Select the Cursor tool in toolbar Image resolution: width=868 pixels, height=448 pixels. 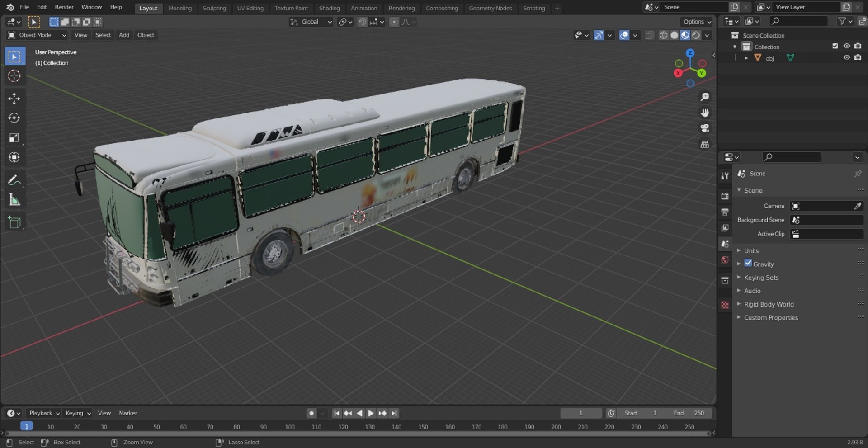(14, 76)
